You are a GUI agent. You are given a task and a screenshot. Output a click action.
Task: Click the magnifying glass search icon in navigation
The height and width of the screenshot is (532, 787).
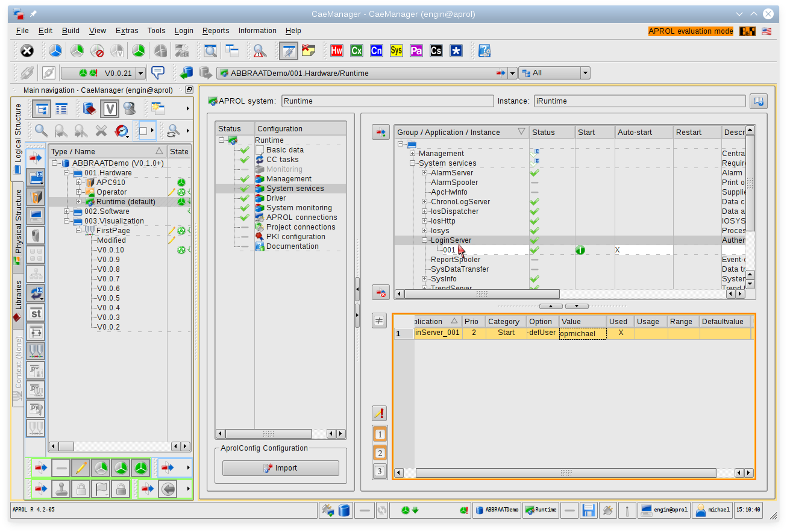coord(41,130)
